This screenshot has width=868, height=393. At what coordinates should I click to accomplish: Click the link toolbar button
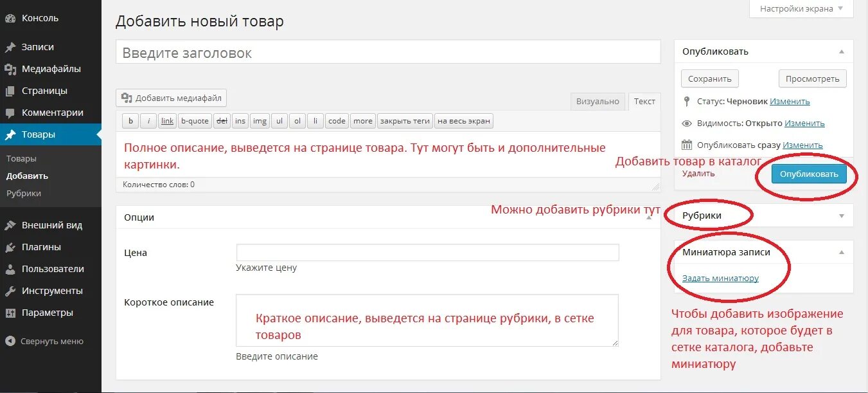click(x=168, y=121)
